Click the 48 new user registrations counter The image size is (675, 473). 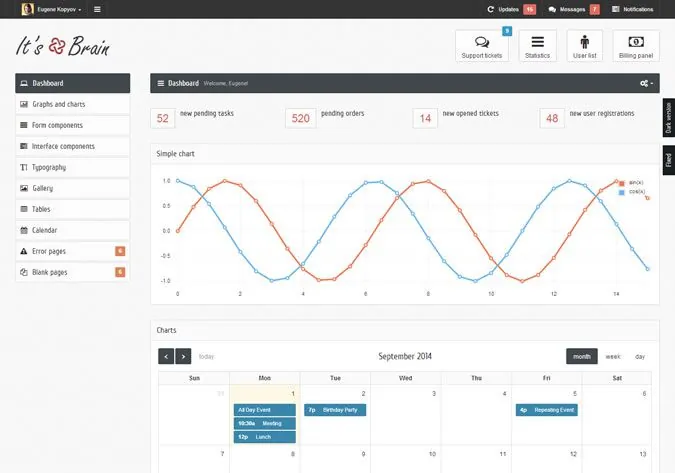point(552,118)
